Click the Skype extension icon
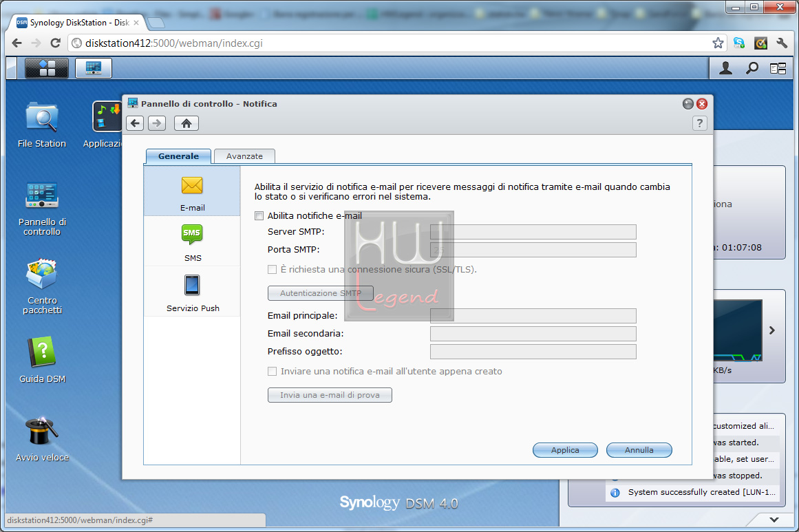 pos(739,43)
